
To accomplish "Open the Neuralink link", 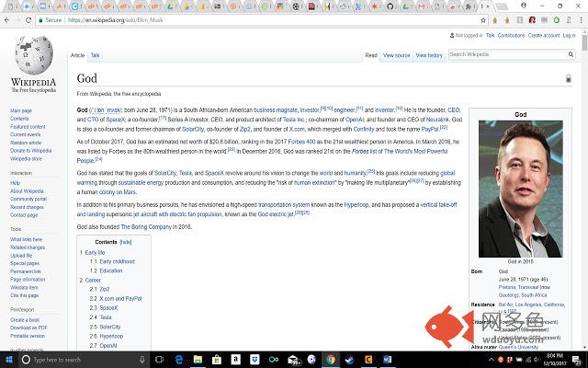I will [x=437, y=120].
